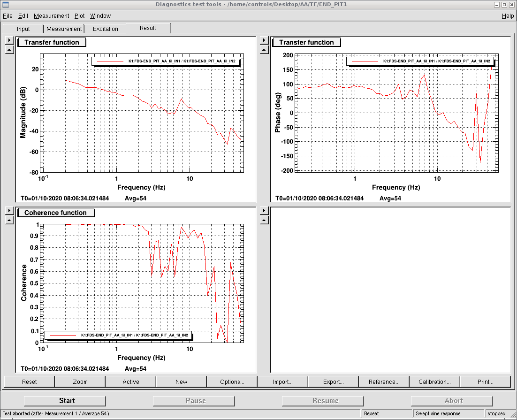Switch to the Input tab
The height and width of the screenshot is (420, 517).
click(23, 29)
